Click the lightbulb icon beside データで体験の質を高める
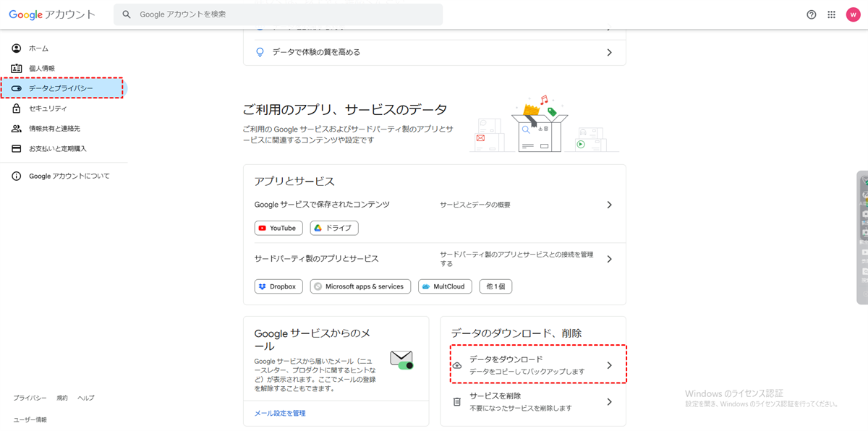Image resolution: width=868 pixels, height=431 pixels. pos(260,52)
